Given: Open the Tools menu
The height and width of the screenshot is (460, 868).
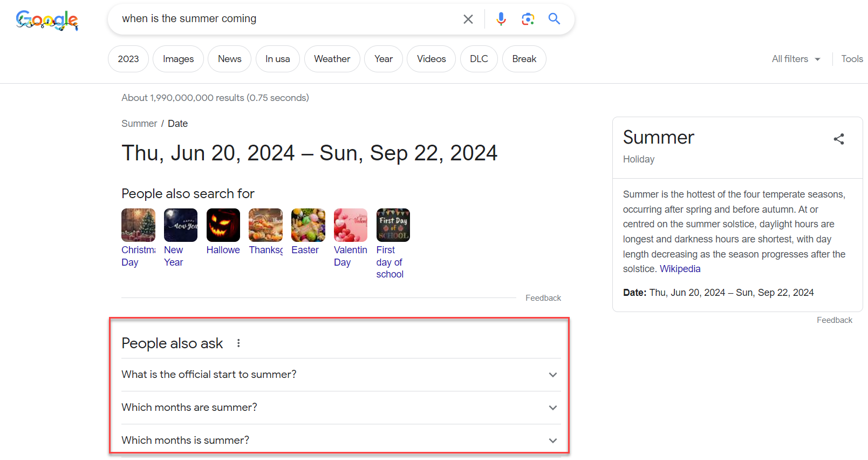Looking at the screenshot, I should click(x=852, y=59).
